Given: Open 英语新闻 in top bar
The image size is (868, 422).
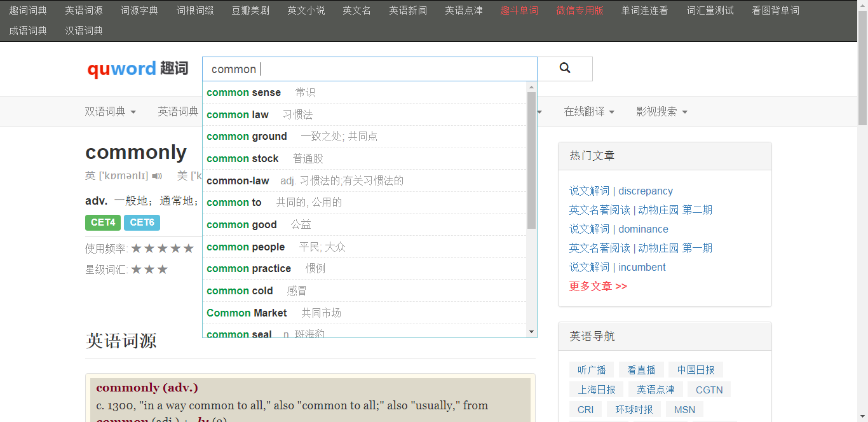Looking at the screenshot, I should pyautogui.click(x=408, y=10).
